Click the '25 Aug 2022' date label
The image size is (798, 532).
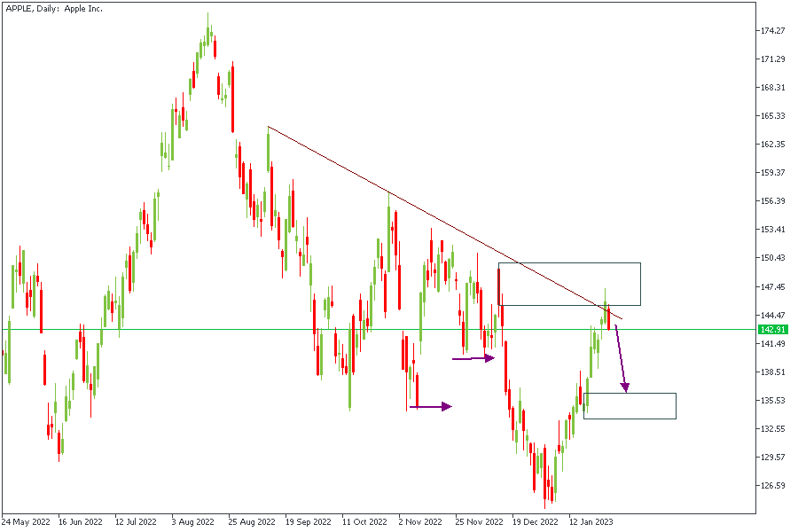pos(252,522)
